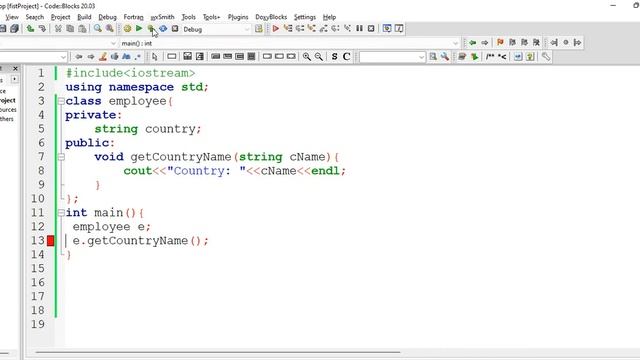The height and width of the screenshot is (360, 640).
Task: Open the wxSmith menu
Action: click(x=162, y=17)
